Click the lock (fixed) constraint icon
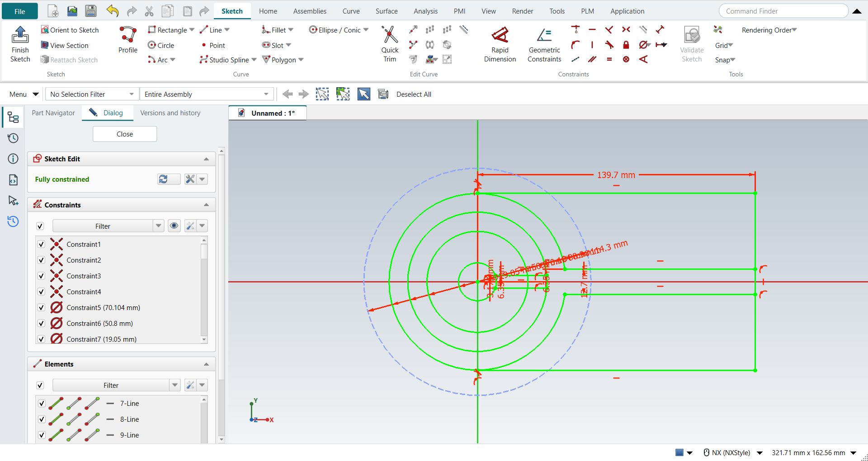 tap(626, 45)
